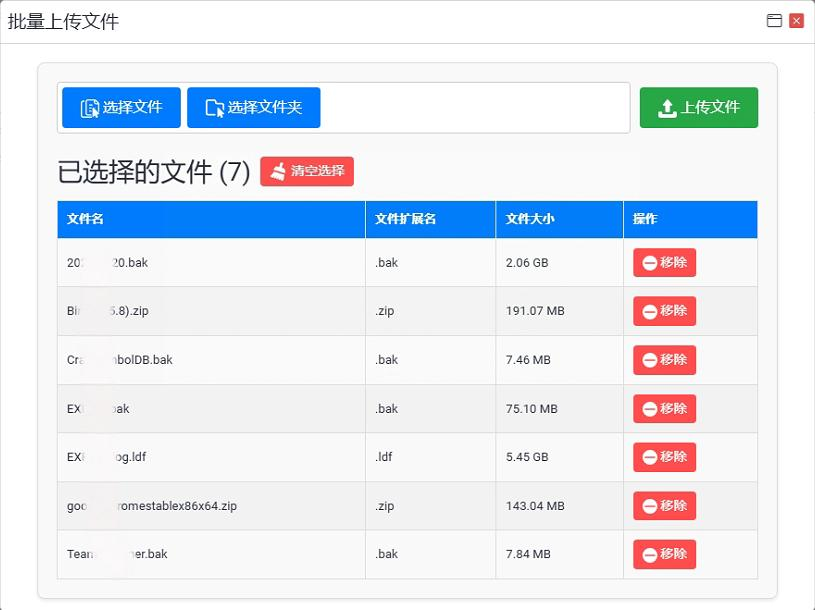The image size is (815, 610).
Task: Click the 选择文件夹 (select folder) button
Action: 254,108
